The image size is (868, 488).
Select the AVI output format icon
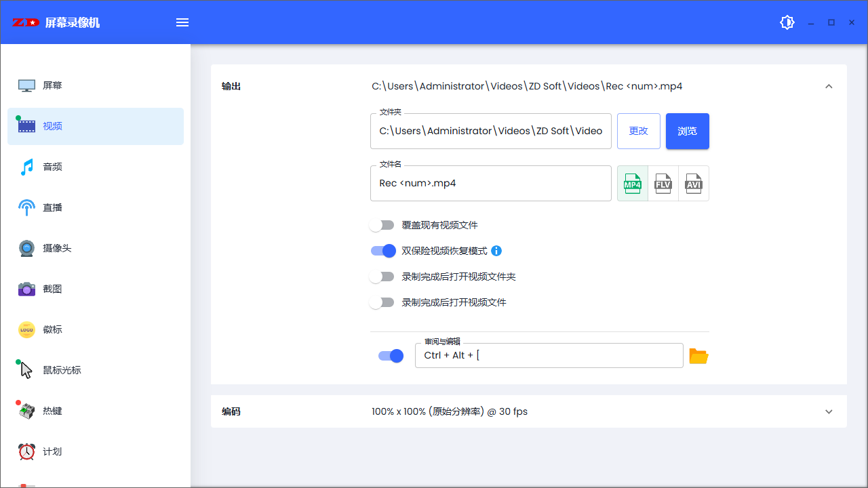click(693, 183)
